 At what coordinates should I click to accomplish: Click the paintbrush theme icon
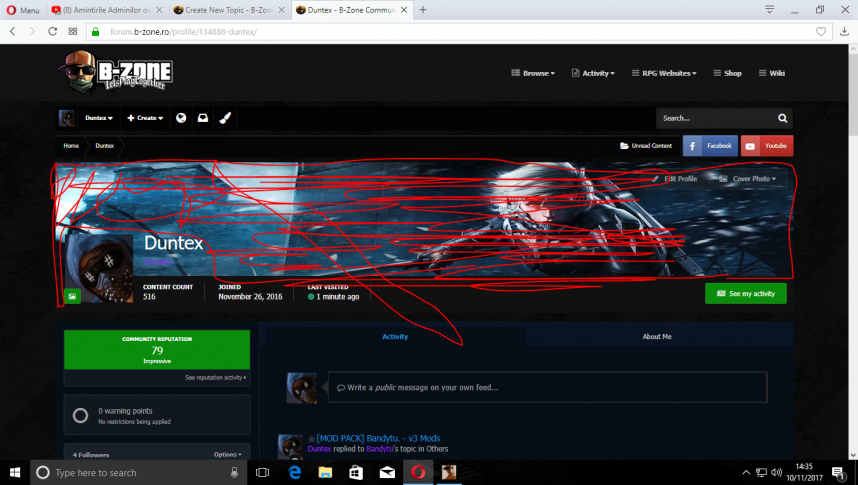click(225, 118)
